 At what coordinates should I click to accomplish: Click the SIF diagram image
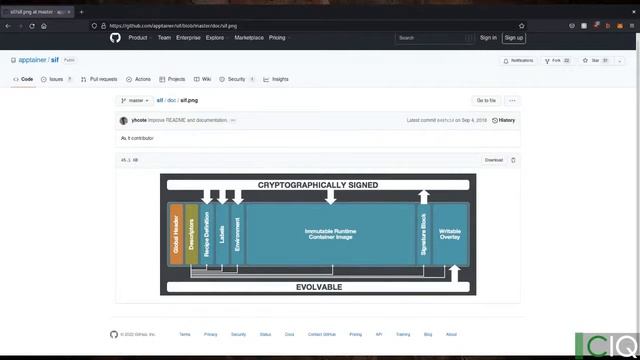pyautogui.click(x=318, y=234)
